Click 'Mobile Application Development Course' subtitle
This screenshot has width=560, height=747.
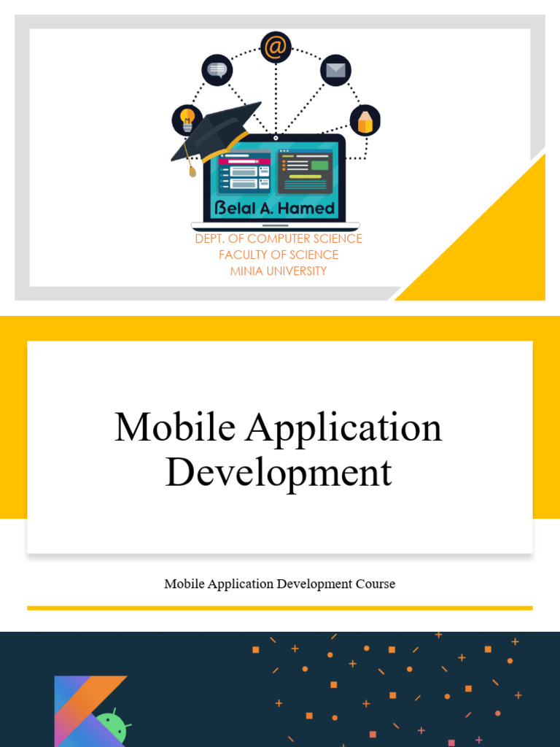(279, 584)
